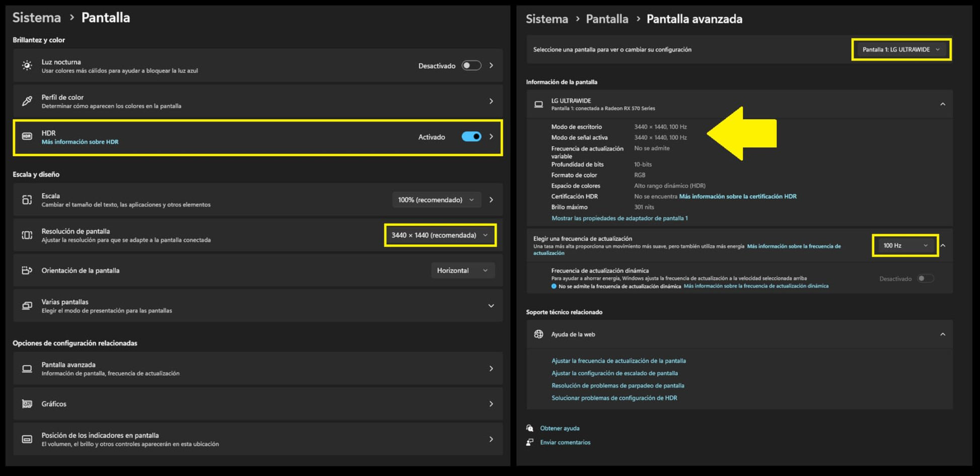This screenshot has width=980, height=476.
Task: Turn off the HDR switch
Action: [471, 137]
